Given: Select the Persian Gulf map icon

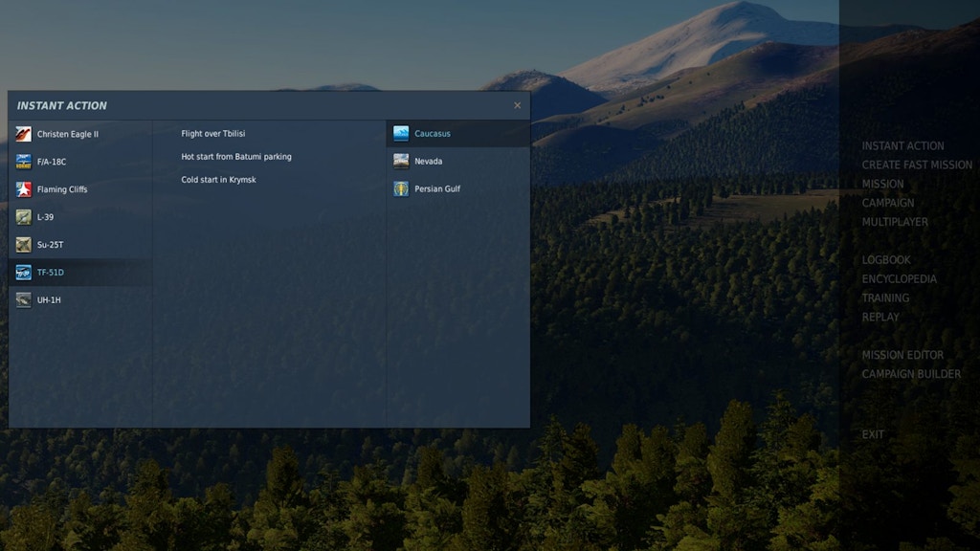Looking at the screenshot, I should (401, 189).
